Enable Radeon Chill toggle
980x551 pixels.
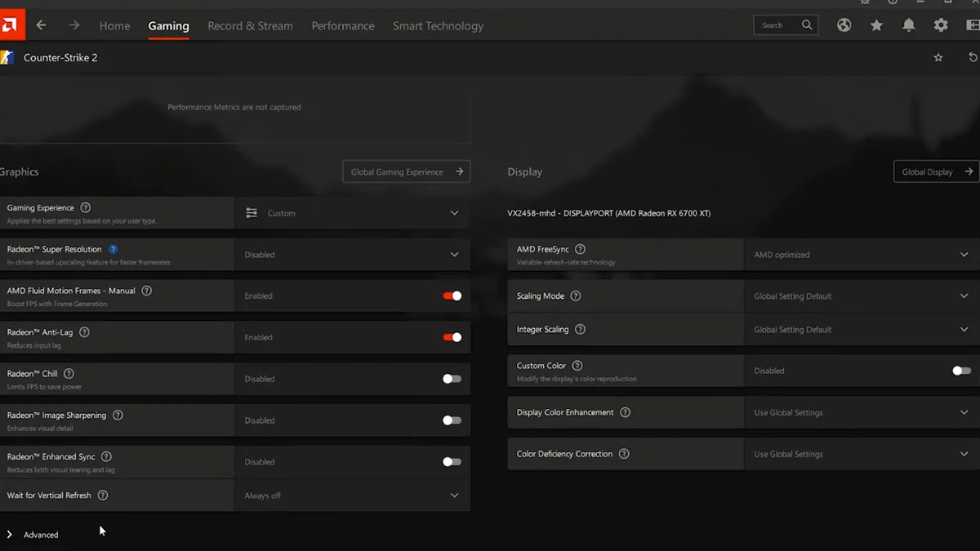point(452,379)
